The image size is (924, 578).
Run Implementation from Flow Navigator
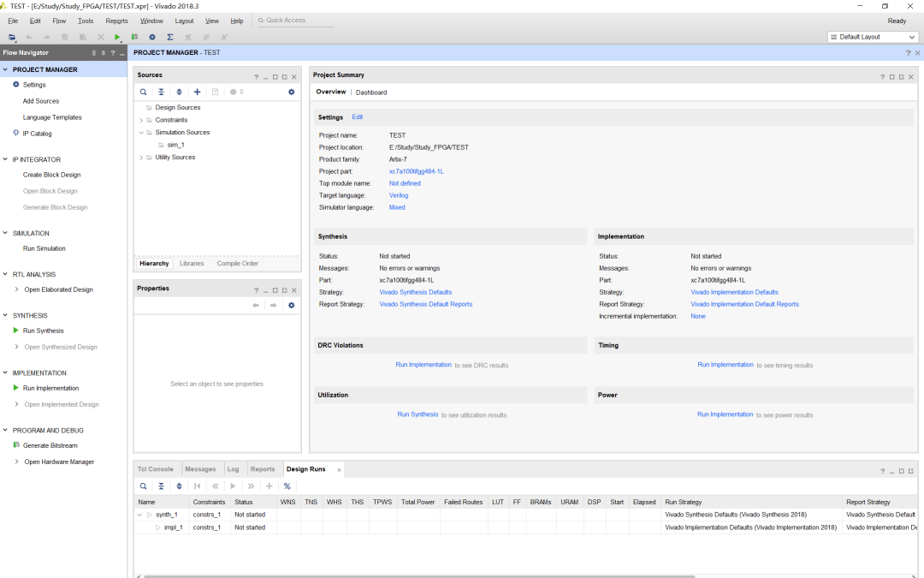pyautogui.click(x=50, y=388)
